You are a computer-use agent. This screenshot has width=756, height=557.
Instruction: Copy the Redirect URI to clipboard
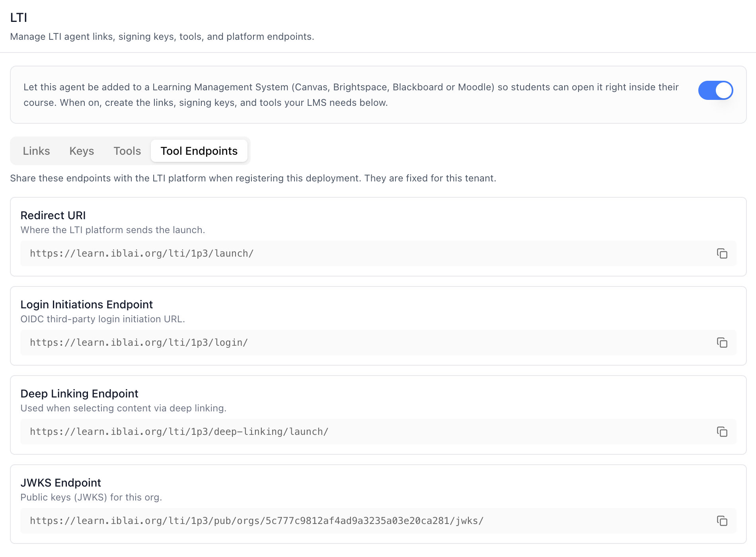(722, 253)
